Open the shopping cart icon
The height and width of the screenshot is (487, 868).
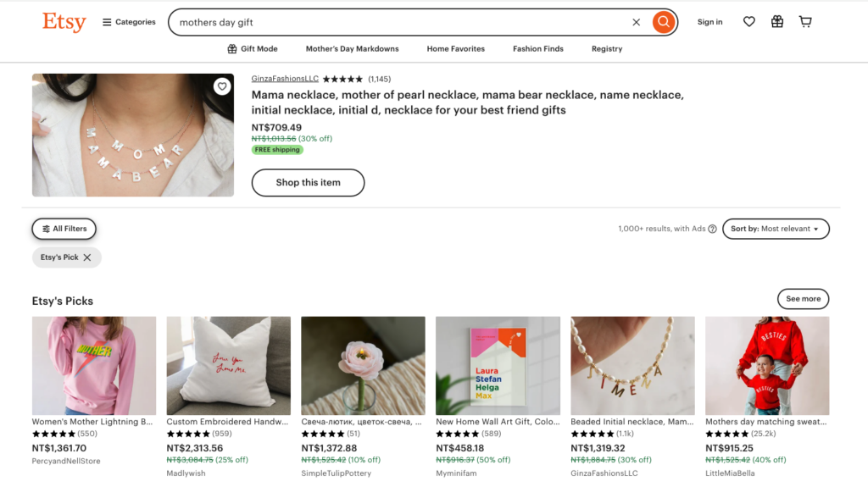click(x=805, y=22)
